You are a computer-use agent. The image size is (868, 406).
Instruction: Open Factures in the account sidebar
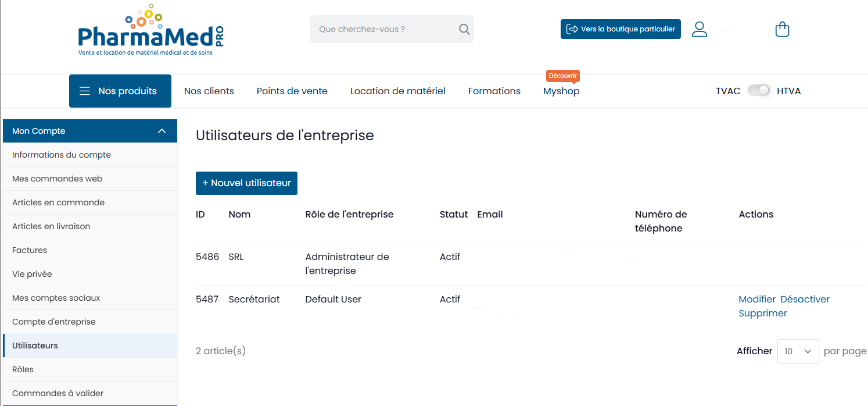[30, 250]
